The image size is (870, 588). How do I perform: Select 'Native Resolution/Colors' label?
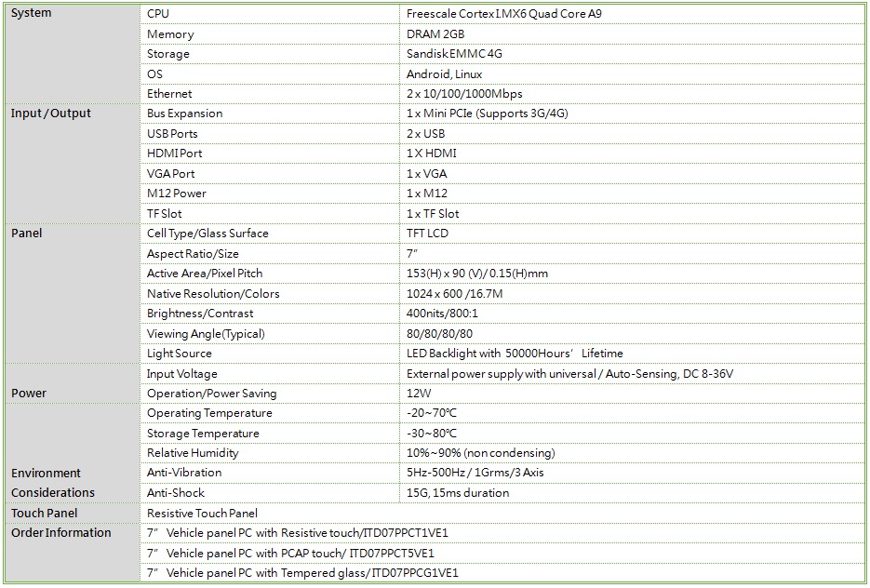click(x=213, y=293)
